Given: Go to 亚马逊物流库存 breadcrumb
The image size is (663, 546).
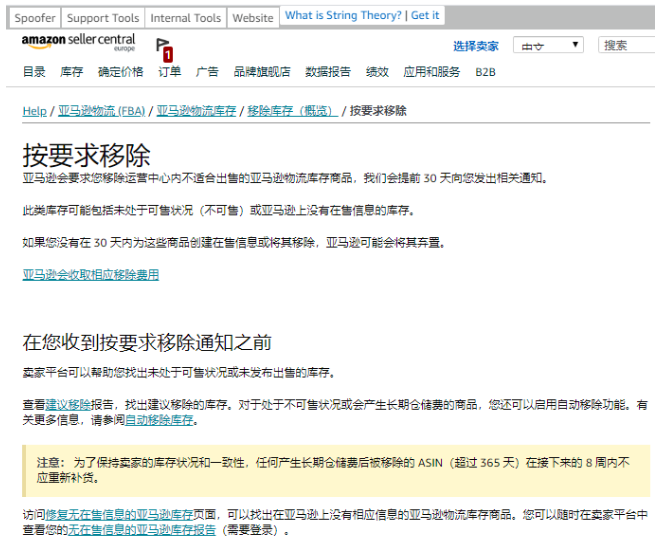Looking at the screenshot, I should coord(196,111).
